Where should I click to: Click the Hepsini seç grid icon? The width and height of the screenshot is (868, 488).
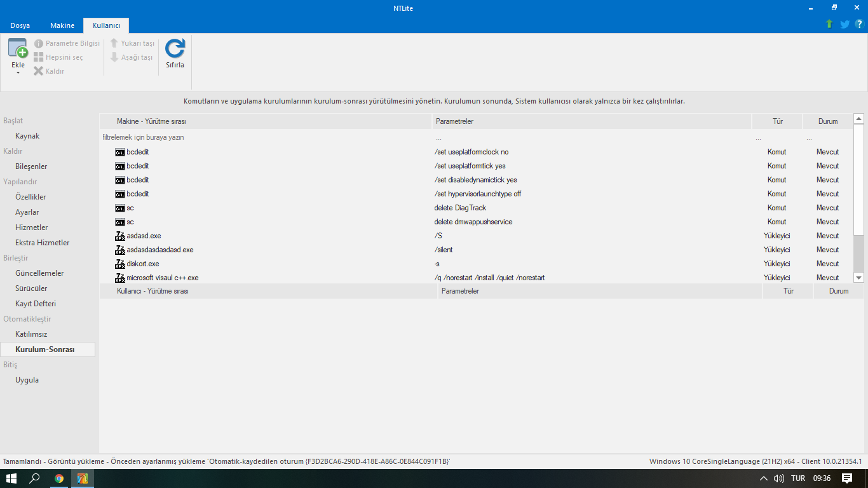click(x=39, y=57)
